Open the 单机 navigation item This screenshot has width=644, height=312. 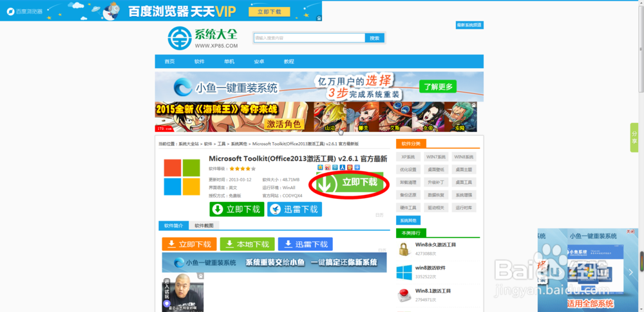229,62
